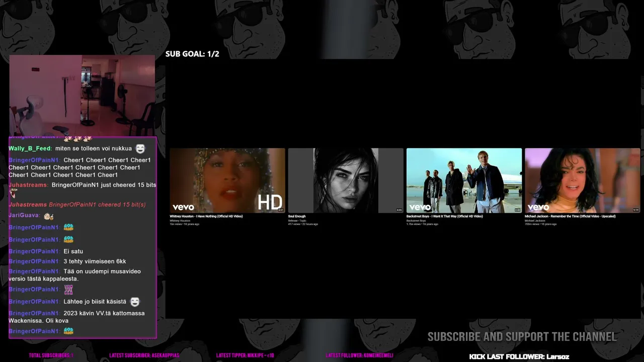644x362 pixels.
Task: Click the message "Tää on uudempi musavideo"
Action: pos(74,275)
